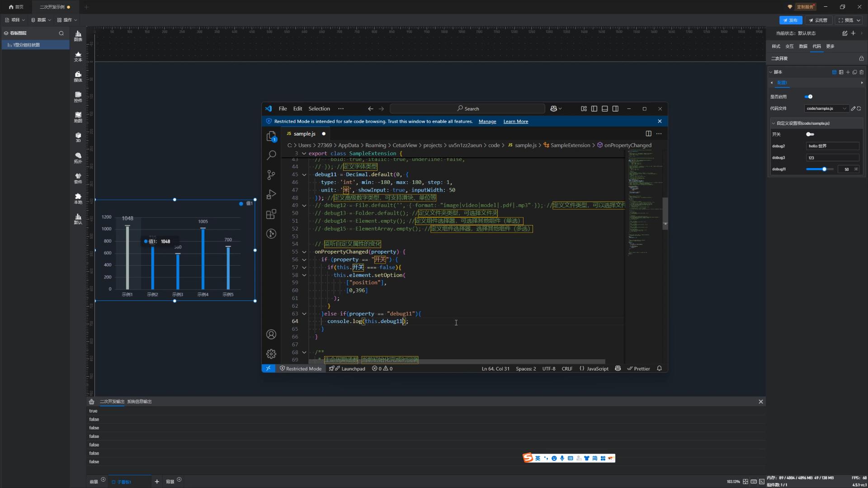Open the 地图 map component category
Viewport: 868px width, 488px height.
tap(78, 117)
